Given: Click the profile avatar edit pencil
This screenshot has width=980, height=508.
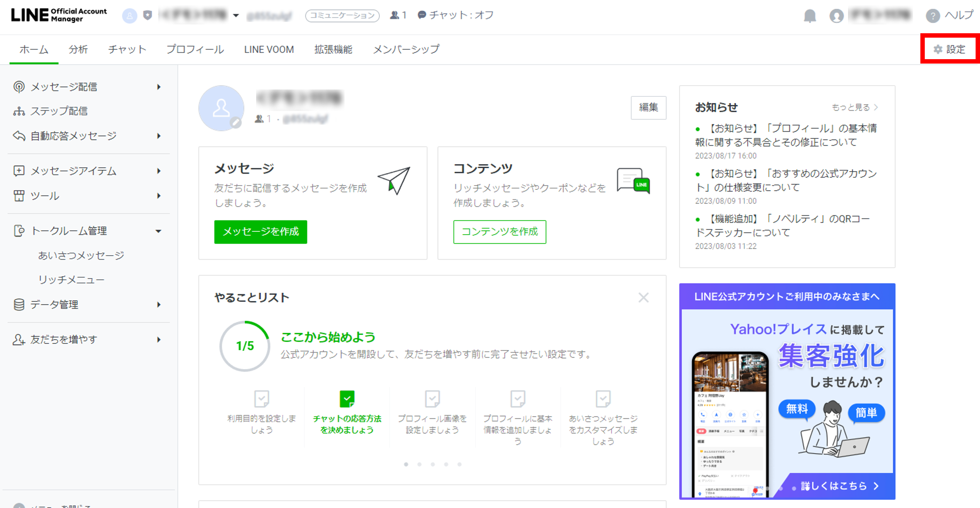Looking at the screenshot, I should tap(236, 123).
